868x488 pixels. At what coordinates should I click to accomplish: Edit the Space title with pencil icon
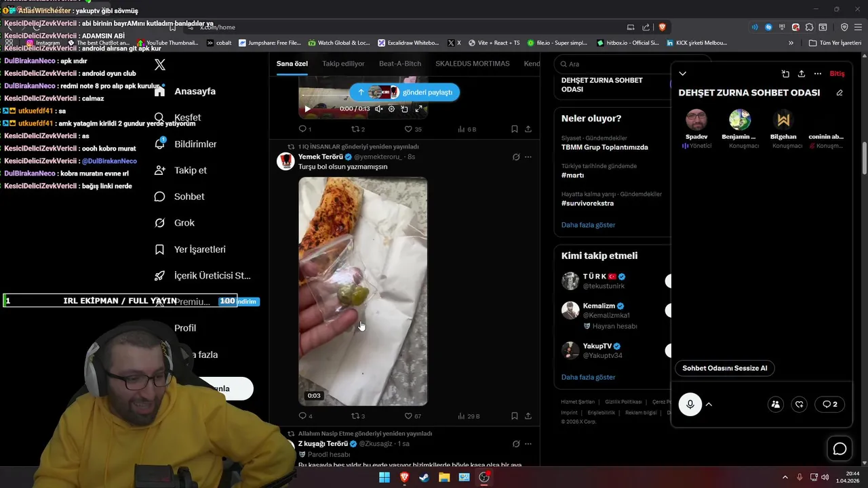(840, 93)
